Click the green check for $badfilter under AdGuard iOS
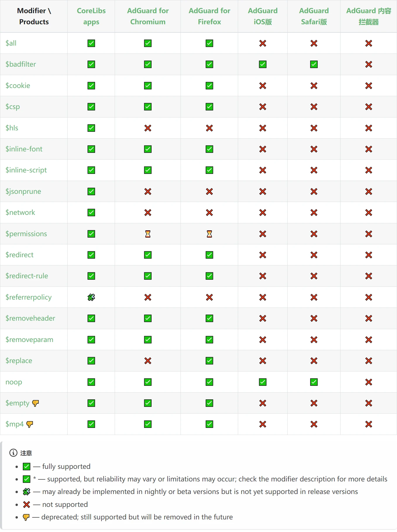Screen dimensions: 397x532 (263, 64)
